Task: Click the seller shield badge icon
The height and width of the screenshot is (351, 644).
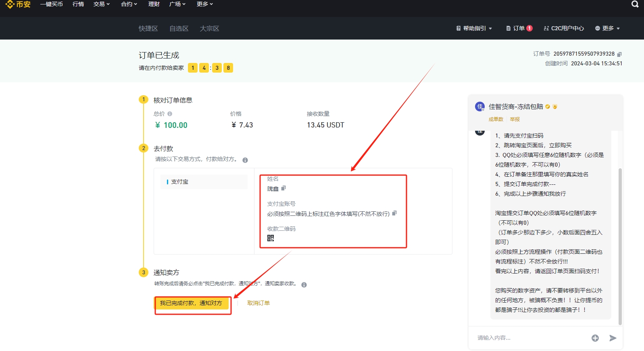Action: coord(555,107)
